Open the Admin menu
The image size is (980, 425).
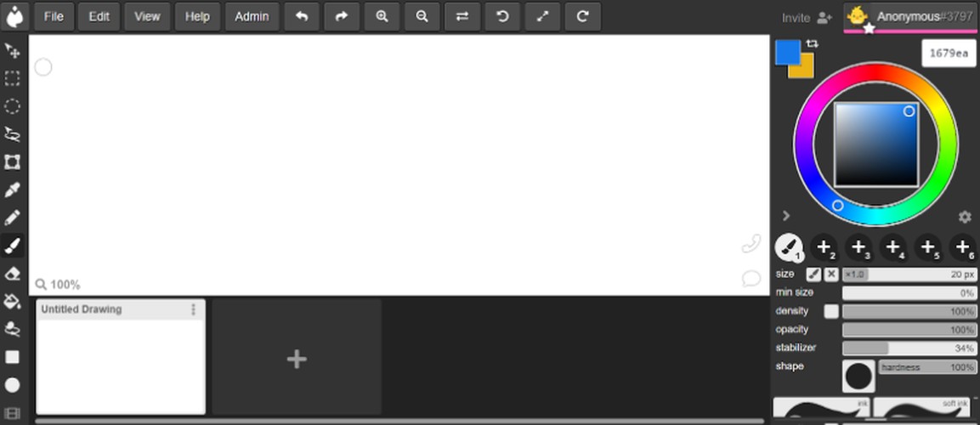(x=252, y=17)
